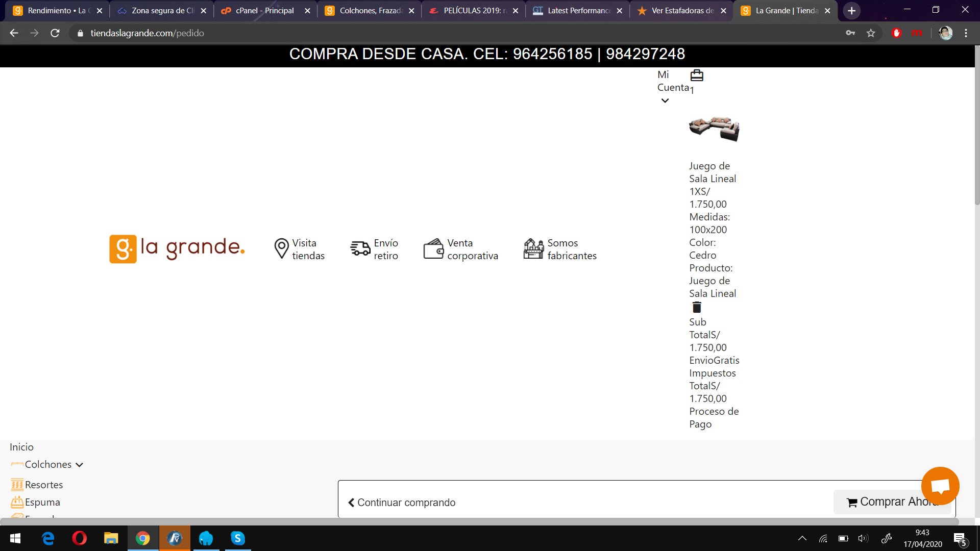Bookmark page with star icon
The image size is (980, 551).
pos(871,33)
